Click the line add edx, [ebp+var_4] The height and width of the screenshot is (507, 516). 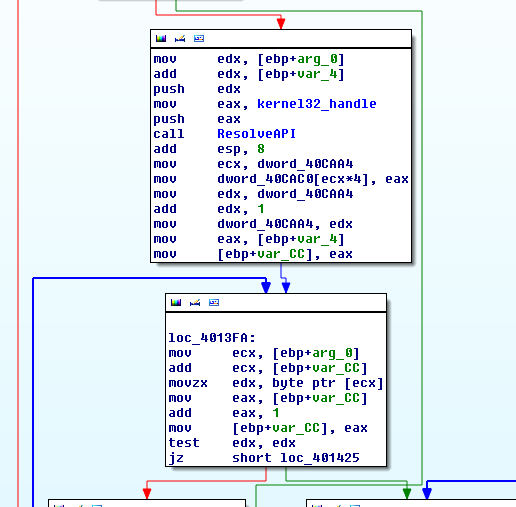pyautogui.click(x=249, y=74)
